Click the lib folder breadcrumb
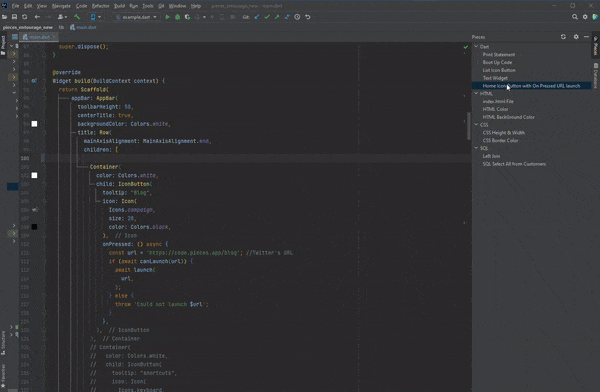 [61, 27]
